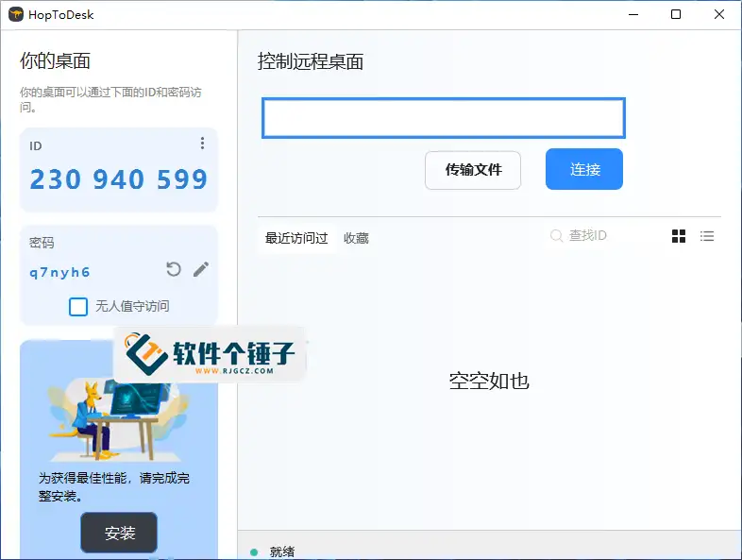742x560 pixels.
Task: Click the HopToDesk logo in title bar
Action: pyautogui.click(x=16, y=15)
